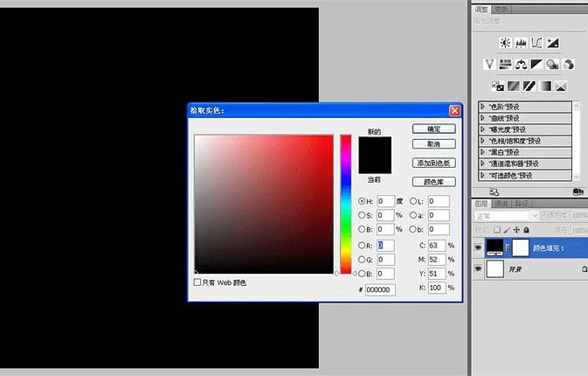588x376 pixels.
Task: Switch to the 蒙版 panel tab
Action: (502, 10)
